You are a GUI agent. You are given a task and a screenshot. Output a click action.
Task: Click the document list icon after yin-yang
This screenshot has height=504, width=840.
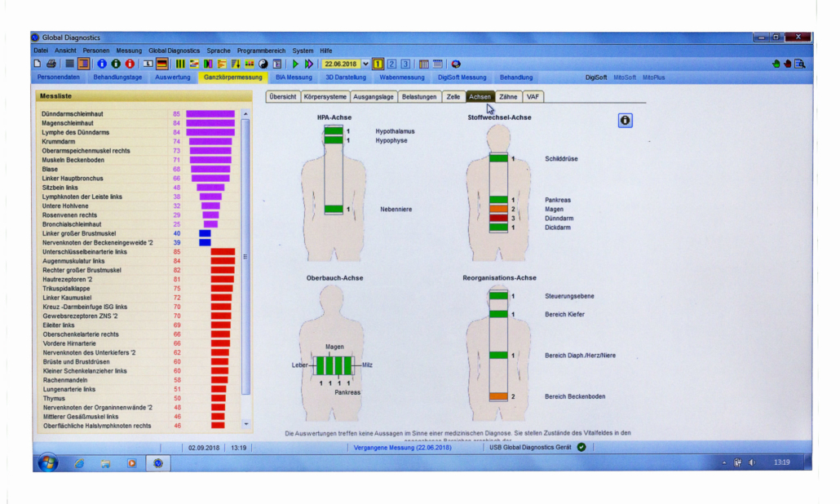[x=277, y=64]
